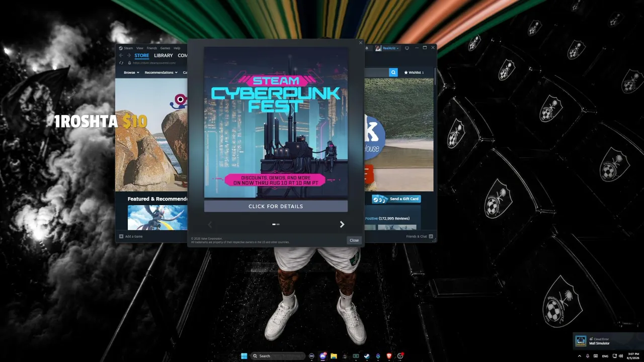Viewport: 644px width, 362px height.
Task: Open the clock and date flyout
Action: 633,356
